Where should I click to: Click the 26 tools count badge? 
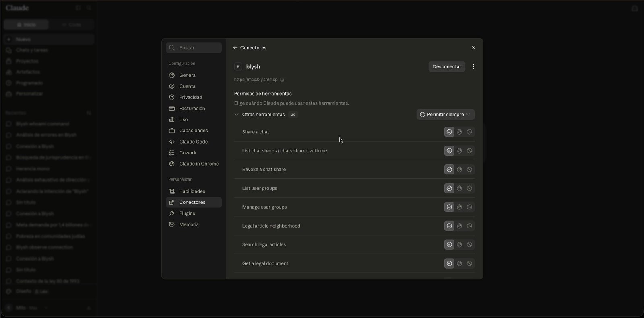point(293,115)
